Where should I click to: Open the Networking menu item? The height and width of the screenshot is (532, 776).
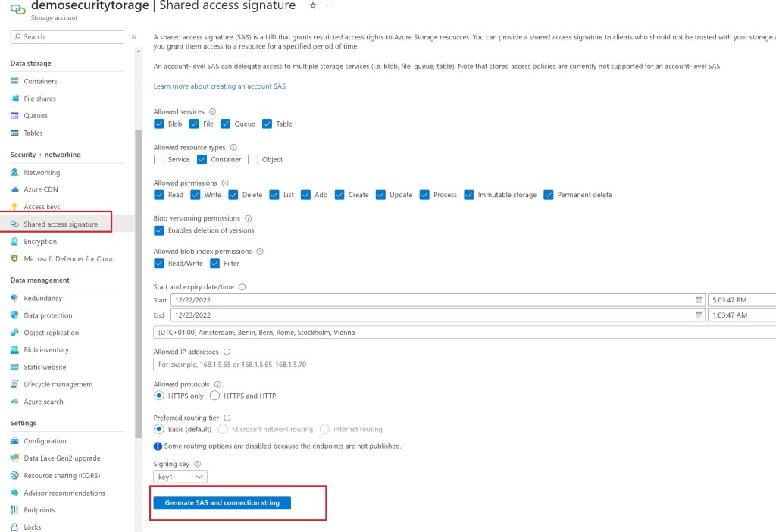pos(42,173)
